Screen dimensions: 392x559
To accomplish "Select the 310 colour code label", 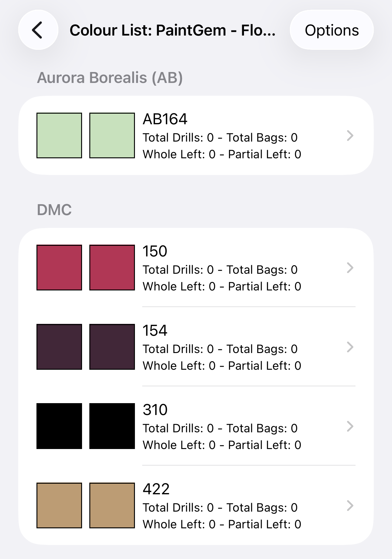I will click(155, 410).
